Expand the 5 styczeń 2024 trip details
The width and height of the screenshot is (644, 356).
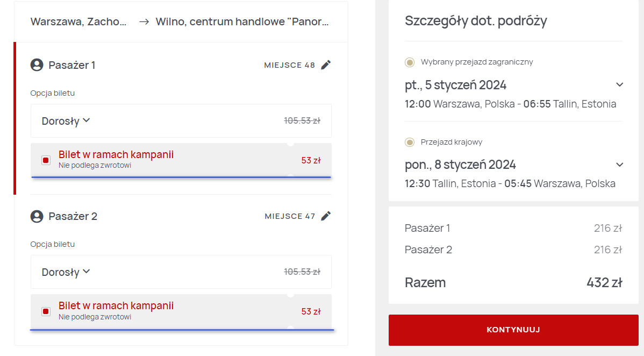click(x=619, y=85)
